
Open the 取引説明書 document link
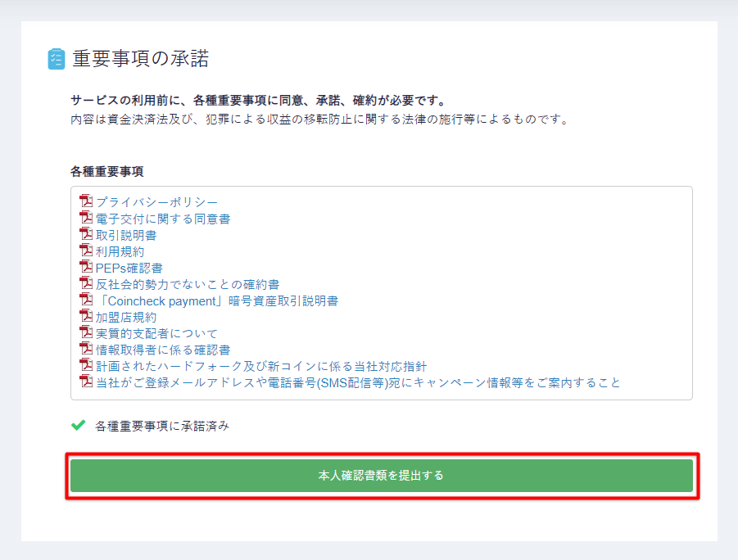click(x=126, y=235)
